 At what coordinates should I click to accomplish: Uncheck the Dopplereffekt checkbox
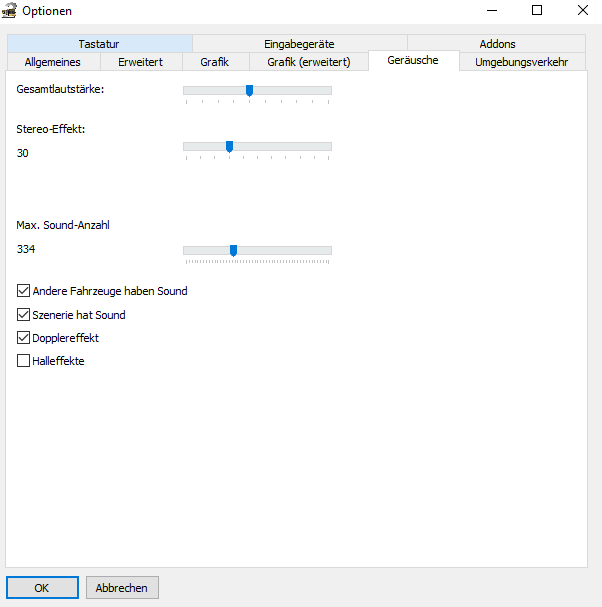click(24, 338)
